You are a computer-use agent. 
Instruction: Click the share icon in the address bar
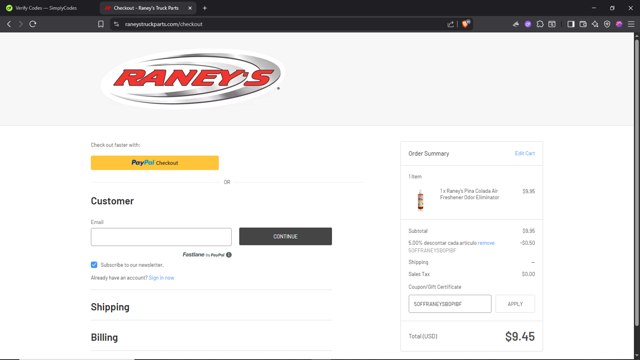(450, 24)
